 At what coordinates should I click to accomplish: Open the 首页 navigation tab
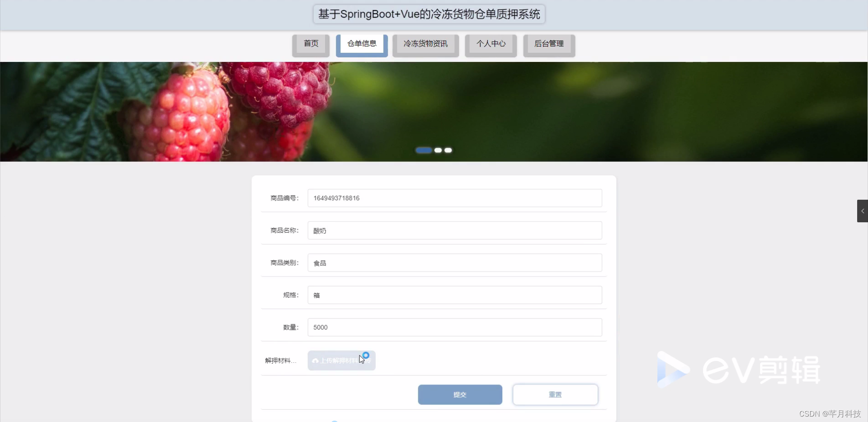click(x=311, y=44)
